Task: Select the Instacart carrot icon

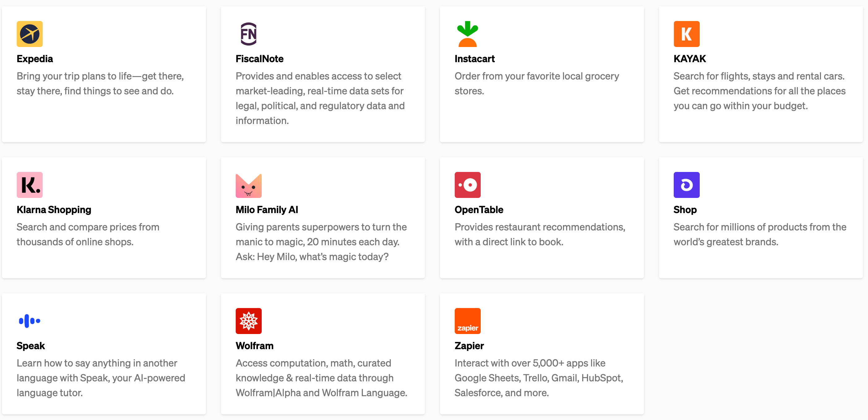Action: click(x=467, y=34)
